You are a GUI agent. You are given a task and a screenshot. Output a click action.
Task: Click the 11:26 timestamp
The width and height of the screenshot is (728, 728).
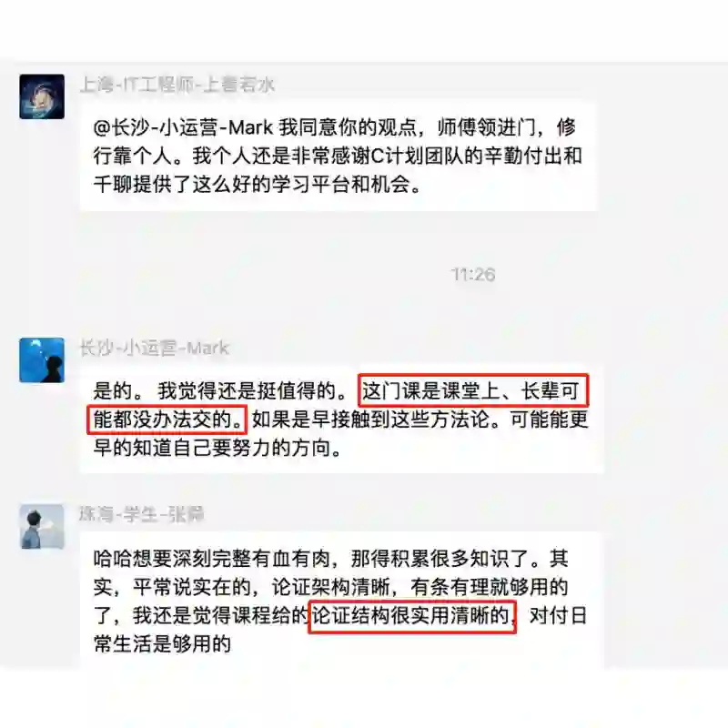[473, 275]
